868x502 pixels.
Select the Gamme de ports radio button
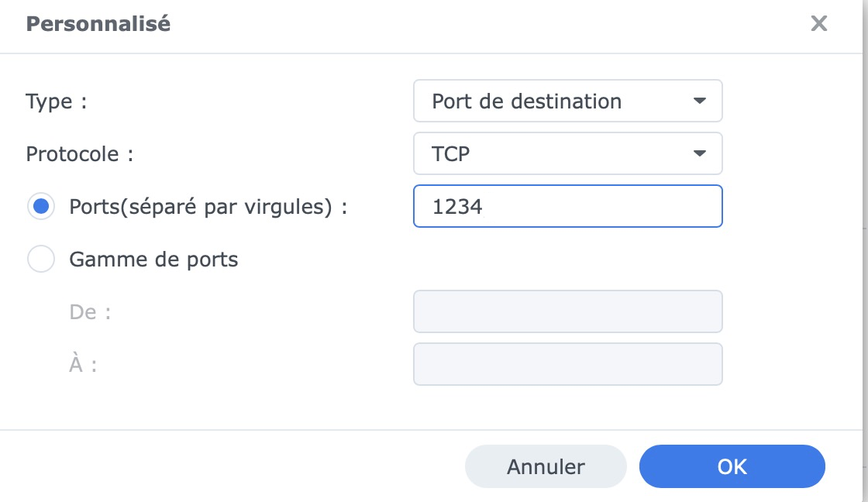point(41,259)
